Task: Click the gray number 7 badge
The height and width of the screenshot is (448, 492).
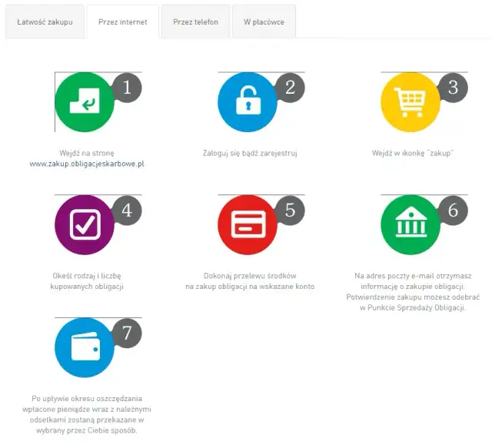Action: (127, 334)
